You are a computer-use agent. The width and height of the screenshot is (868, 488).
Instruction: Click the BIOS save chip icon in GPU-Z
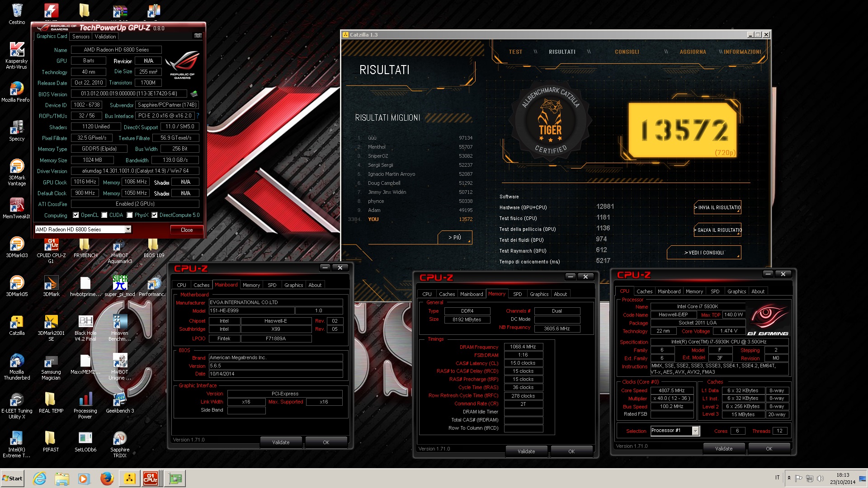(x=194, y=94)
